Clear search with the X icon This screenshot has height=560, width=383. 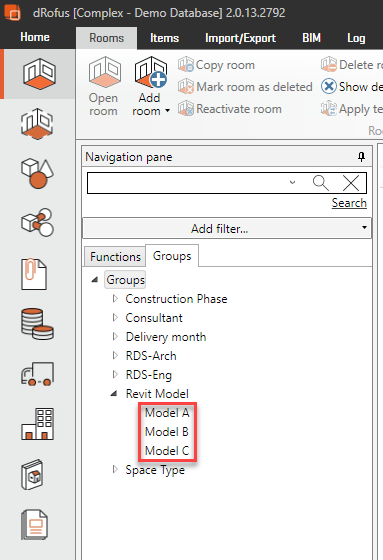coord(351,183)
